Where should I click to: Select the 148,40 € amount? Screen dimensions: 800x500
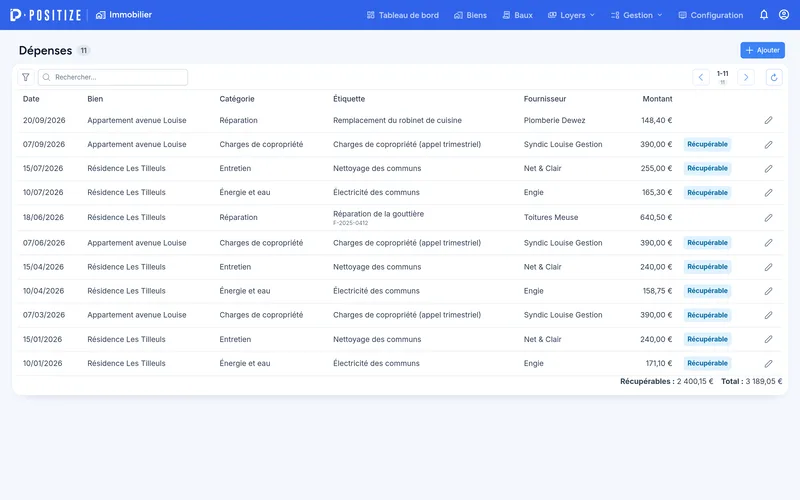coord(657,120)
